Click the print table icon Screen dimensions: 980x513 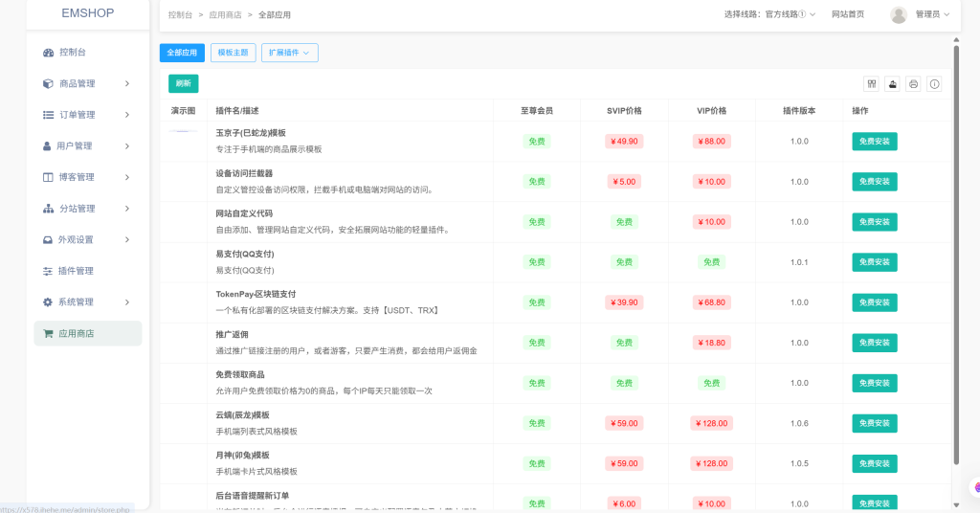pyautogui.click(x=913, y=83)
